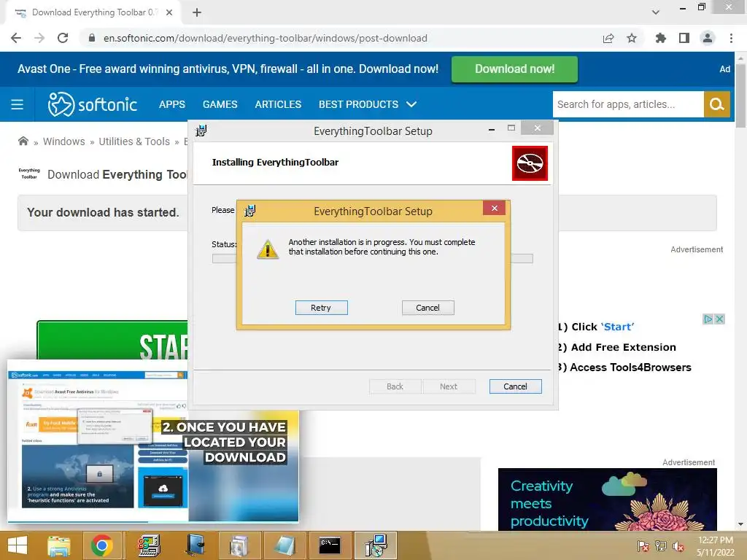Click the 'Creativity meets productivity' ad banner
Viewport: 747px width, 560px height.
tap(608, 499)
